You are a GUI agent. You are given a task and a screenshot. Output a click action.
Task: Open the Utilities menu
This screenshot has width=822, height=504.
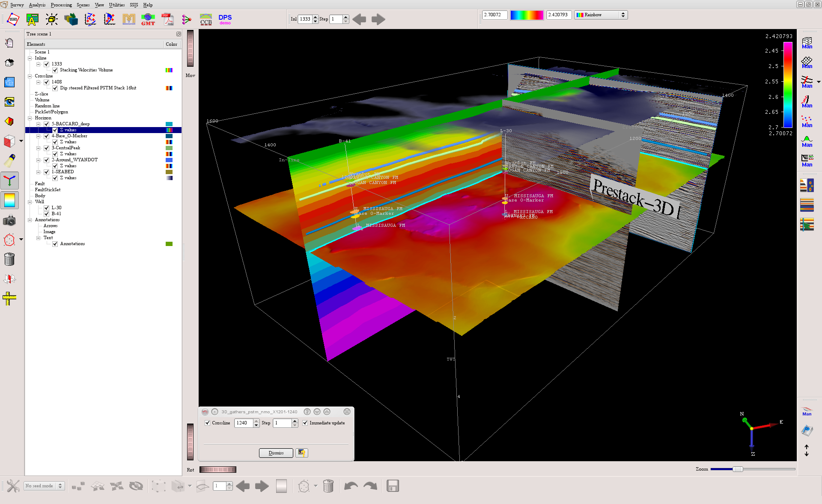(117, 5)
